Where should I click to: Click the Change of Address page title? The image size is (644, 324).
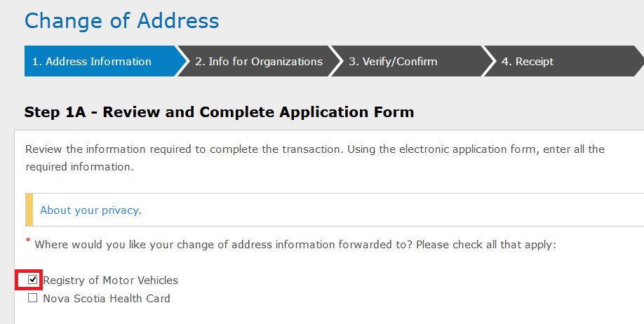click(x=121, y=20)
